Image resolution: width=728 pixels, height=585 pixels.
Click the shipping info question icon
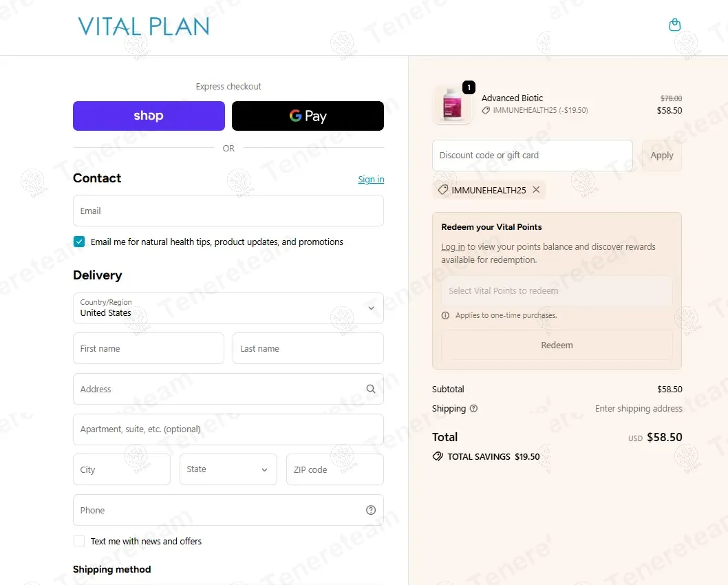point(473,409)
